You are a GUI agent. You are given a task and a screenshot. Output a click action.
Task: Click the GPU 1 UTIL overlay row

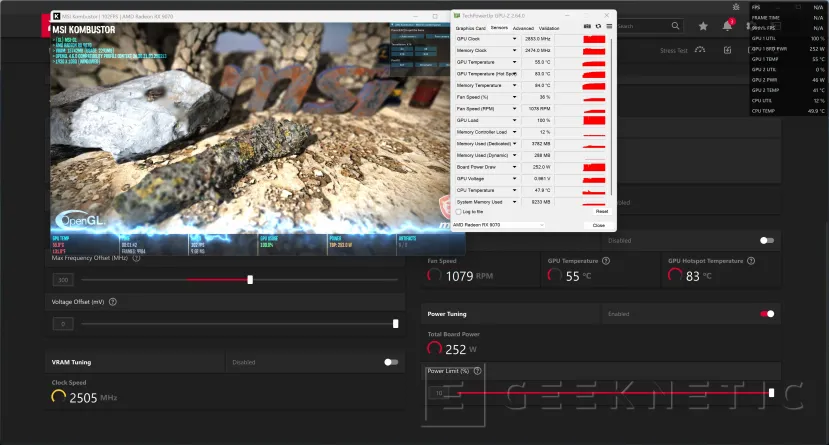click(x=788, y=39)
